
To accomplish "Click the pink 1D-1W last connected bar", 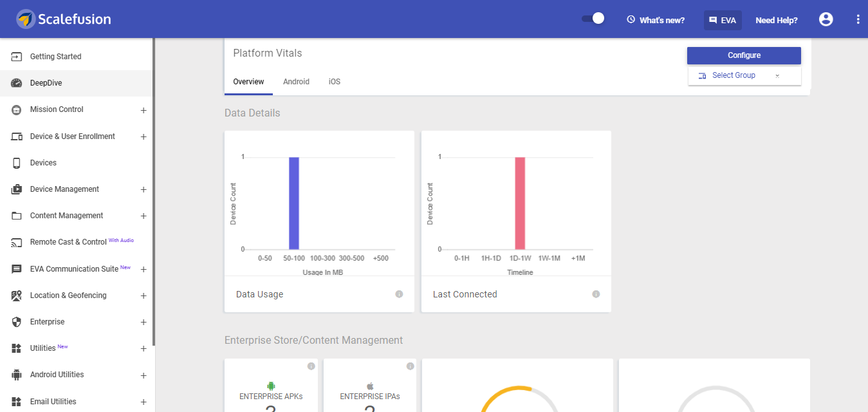I will click(520, 203).
